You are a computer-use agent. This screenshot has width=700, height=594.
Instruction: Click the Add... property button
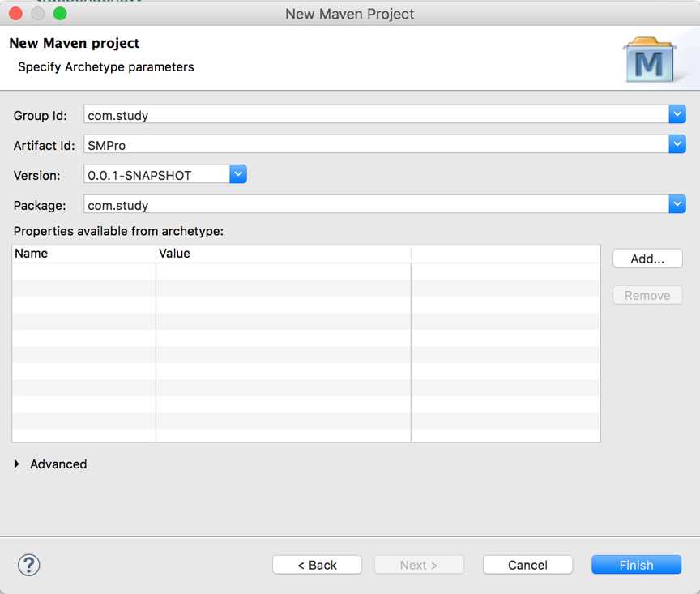click(647, 259)
